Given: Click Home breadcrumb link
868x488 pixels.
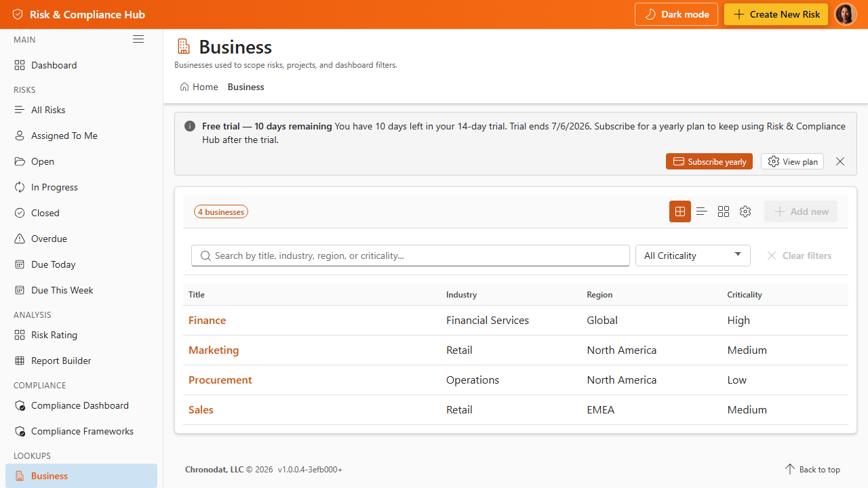Looking at the screenshot, I should 199,87.
